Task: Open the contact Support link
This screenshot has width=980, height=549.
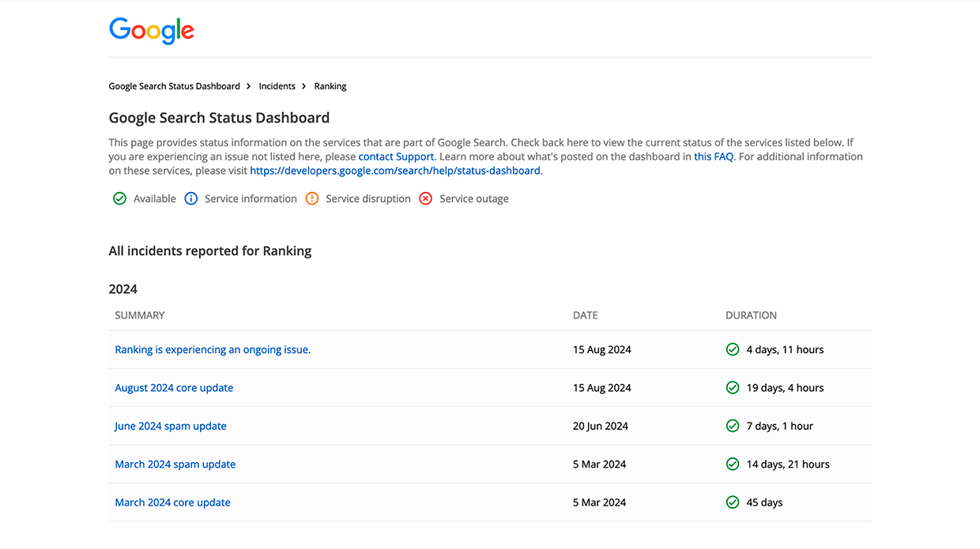Action: point(396,156)
